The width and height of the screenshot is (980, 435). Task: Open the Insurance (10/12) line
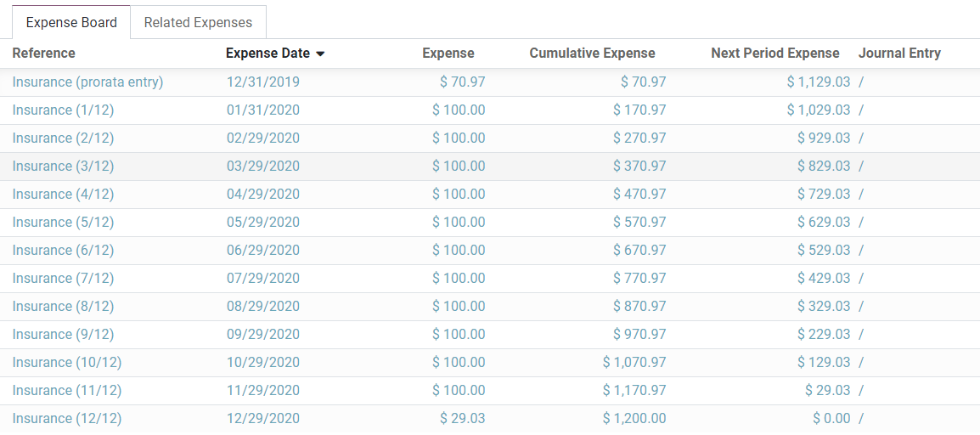(x=67, y=363)
